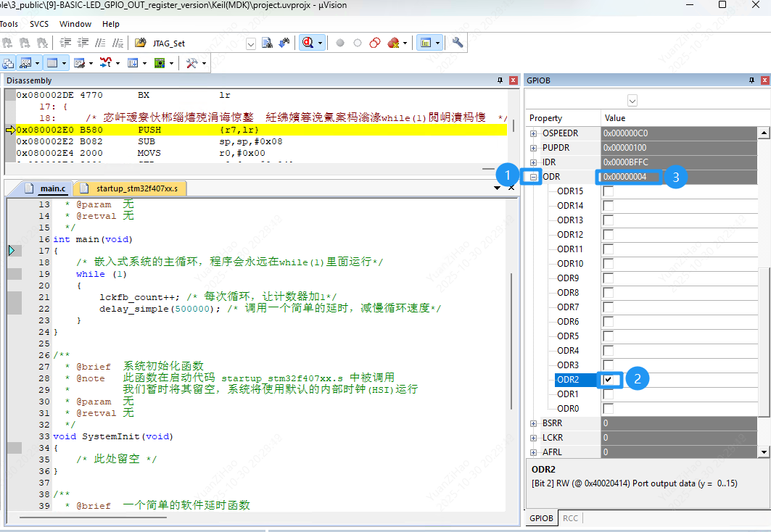Screen dimensions: 771x532
Task: Switch to the RCC tab
Action: 569,518
